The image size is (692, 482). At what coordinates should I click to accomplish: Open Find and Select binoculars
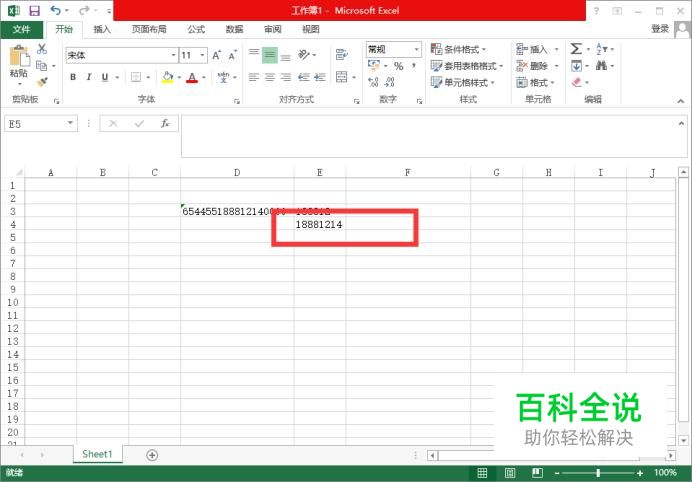point(601,66)
